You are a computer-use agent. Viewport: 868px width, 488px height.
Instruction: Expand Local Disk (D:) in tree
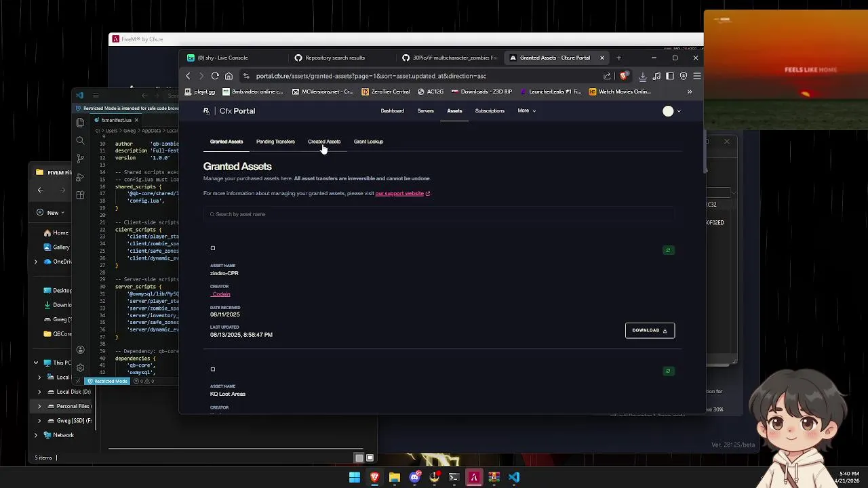pyautogui.click(x=39, y=392)
